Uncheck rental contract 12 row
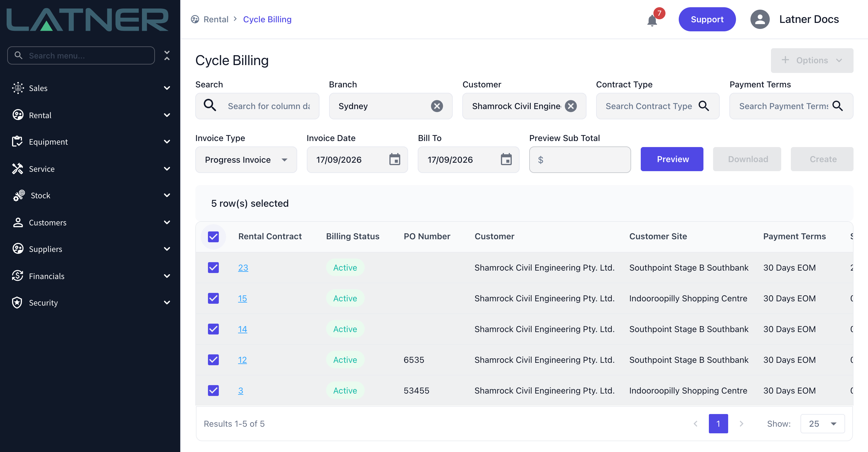Image resolution: width=868 pixels, height=452 pixels. coord(213,360)
